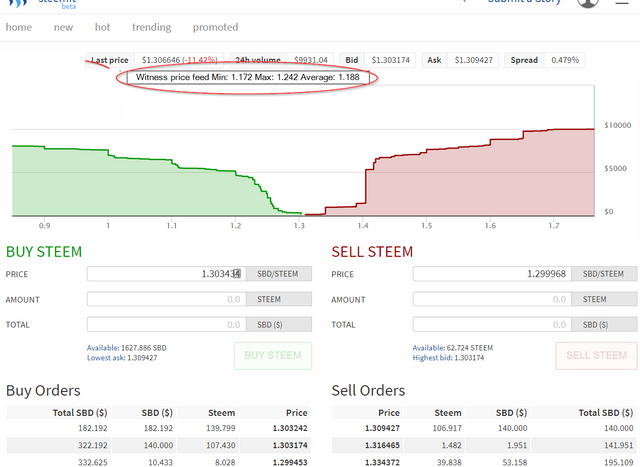The height and width of the screenshot is (467, 640).
Task: Click Sell Orders Price column header
Action: tap(389, 413)
